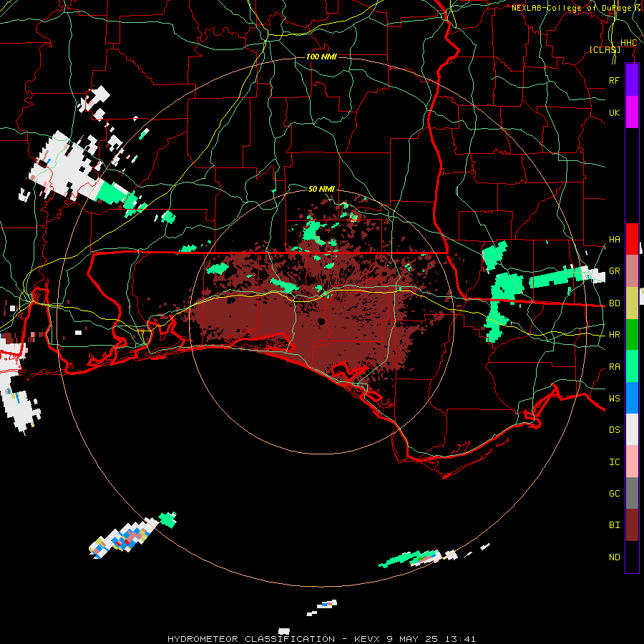Click the DS white legend swatch
Screen dimensions: 644x644
pyautogui.click(x=632, y=429)
